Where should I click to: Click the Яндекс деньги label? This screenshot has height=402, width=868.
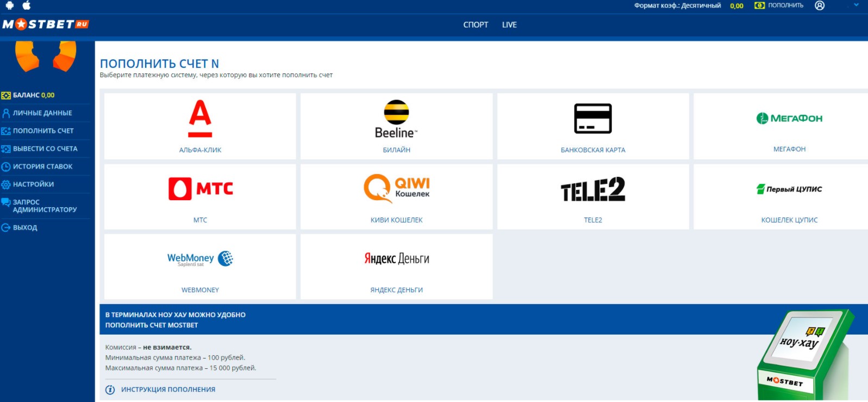pos(396,290)
